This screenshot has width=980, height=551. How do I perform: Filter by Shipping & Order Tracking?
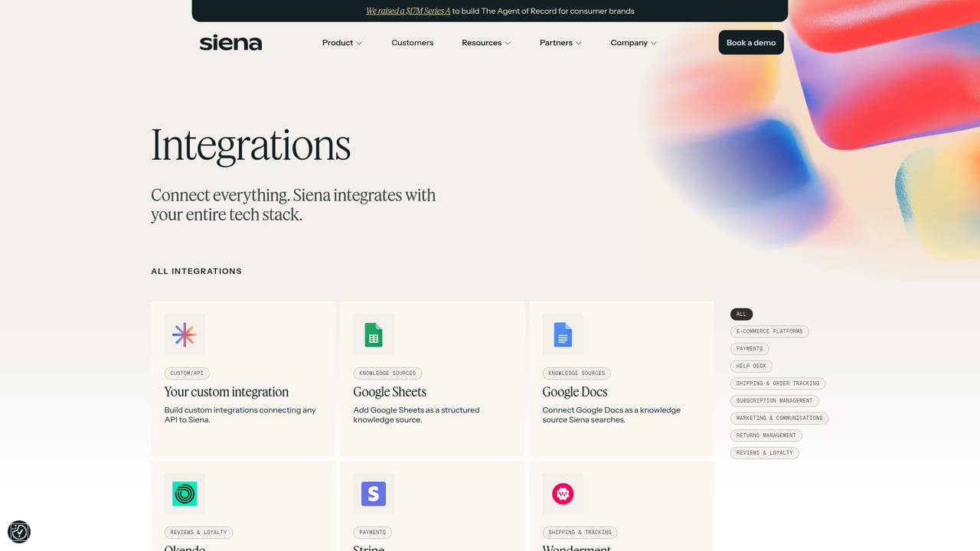pos(778,383)
